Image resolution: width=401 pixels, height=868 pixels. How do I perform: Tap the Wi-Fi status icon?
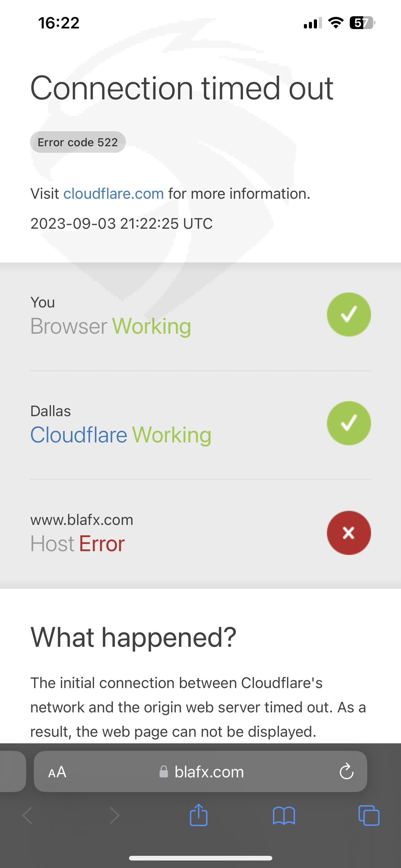(x=336, y=22)
